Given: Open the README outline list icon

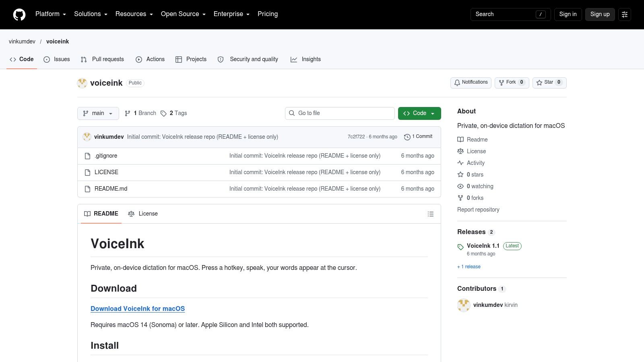Looking at the screenshot, I should (431, 214).
